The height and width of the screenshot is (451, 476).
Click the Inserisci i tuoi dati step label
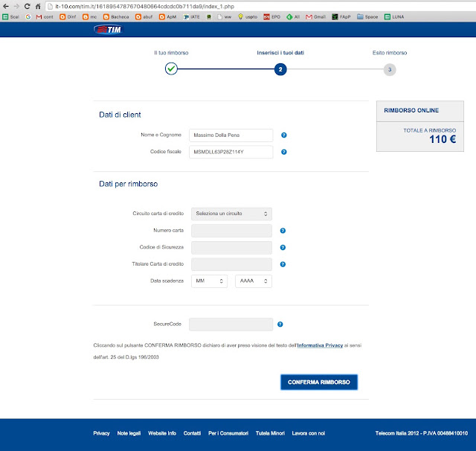[280, 53]
